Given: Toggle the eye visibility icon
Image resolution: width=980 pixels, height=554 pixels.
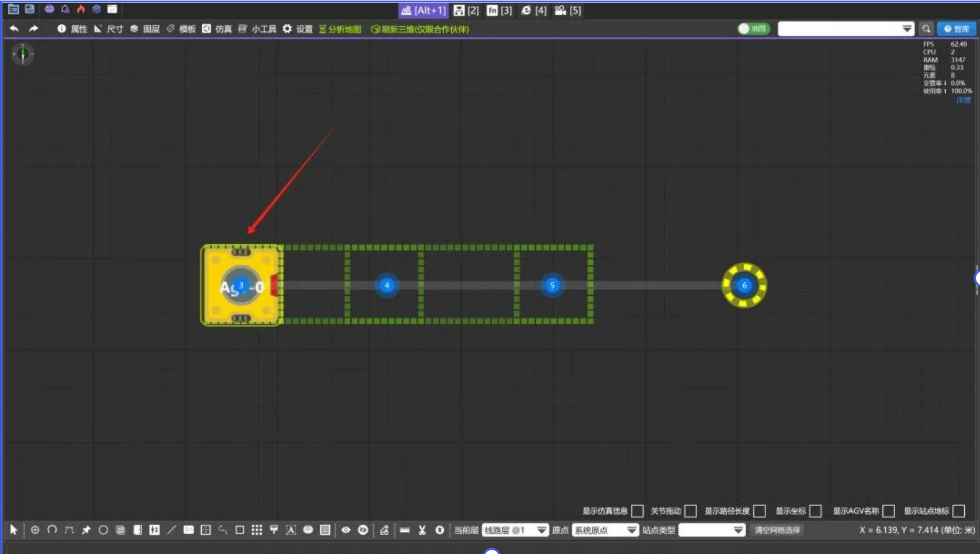Looking at the screenshot, I should (x=346, y=530).
